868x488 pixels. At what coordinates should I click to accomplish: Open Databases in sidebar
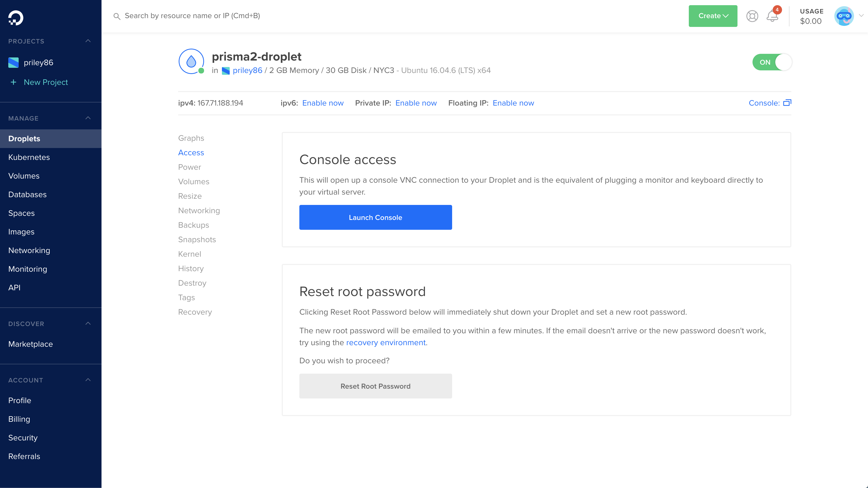click(27, 194)
